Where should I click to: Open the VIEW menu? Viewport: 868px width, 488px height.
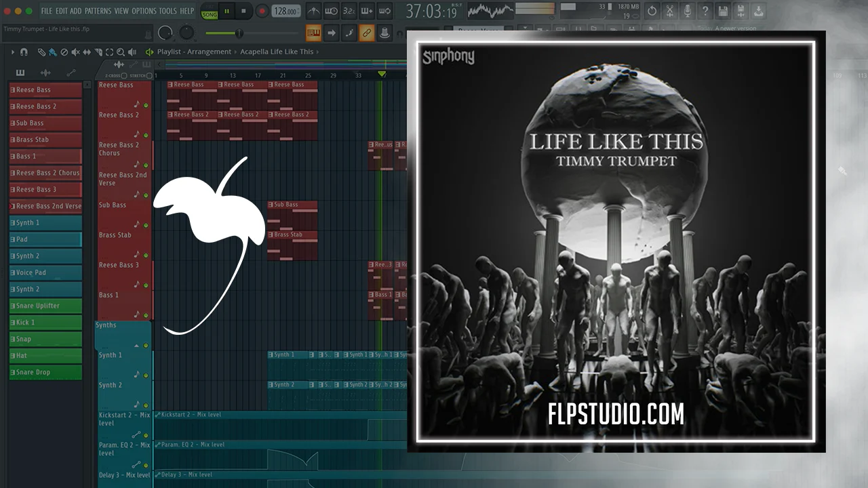121,11
